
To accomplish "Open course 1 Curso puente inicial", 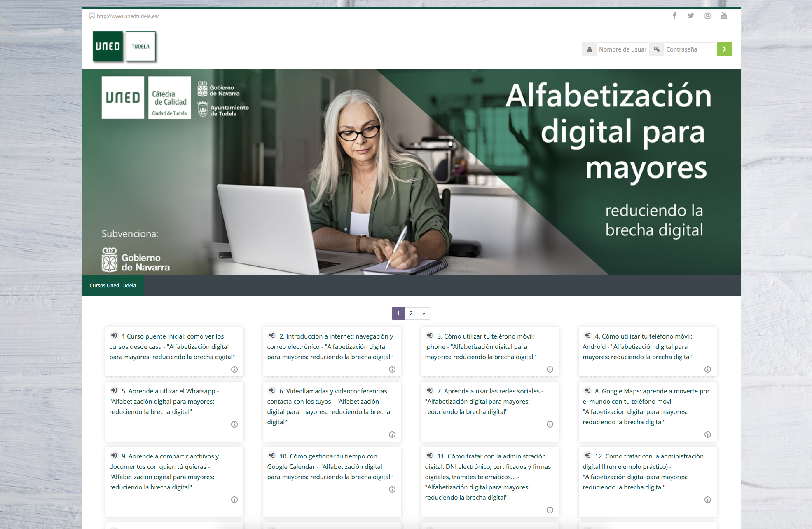I will tap(172, 346).
